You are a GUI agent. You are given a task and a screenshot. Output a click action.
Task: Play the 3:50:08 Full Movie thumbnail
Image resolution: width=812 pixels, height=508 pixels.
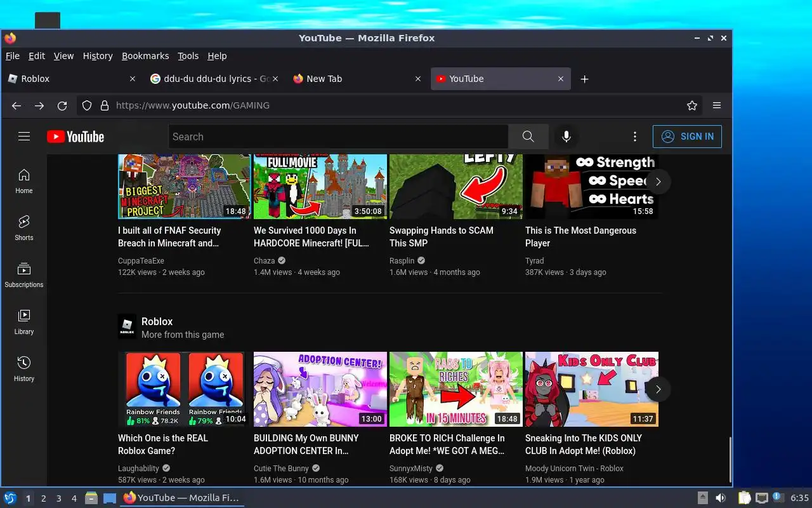click(x=320, y=187)
